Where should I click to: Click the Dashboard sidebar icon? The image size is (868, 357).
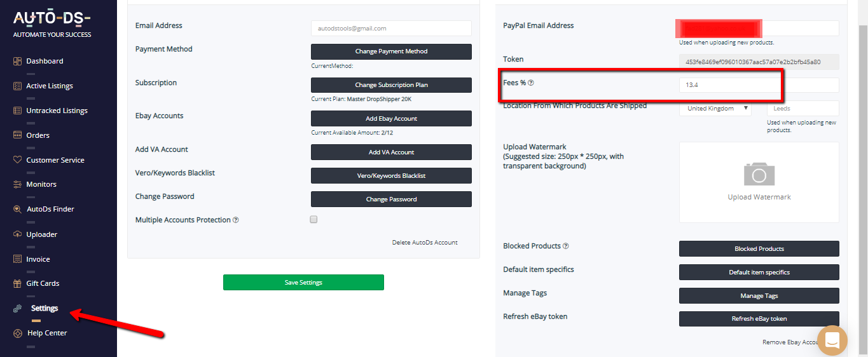(x=18, y=61)
